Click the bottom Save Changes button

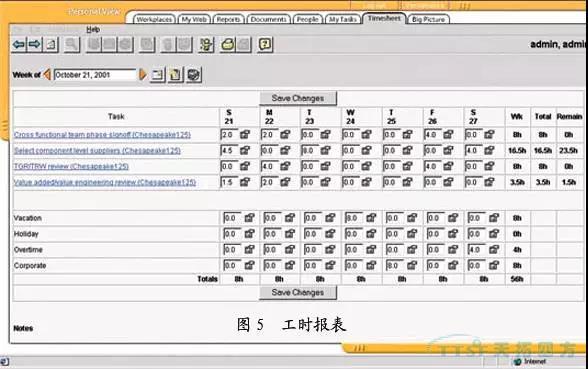298,292
